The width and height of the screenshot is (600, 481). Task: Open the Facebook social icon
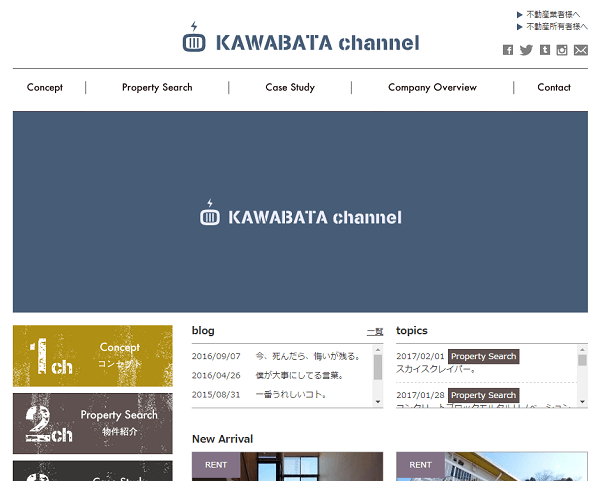click(x=508, y=50)
